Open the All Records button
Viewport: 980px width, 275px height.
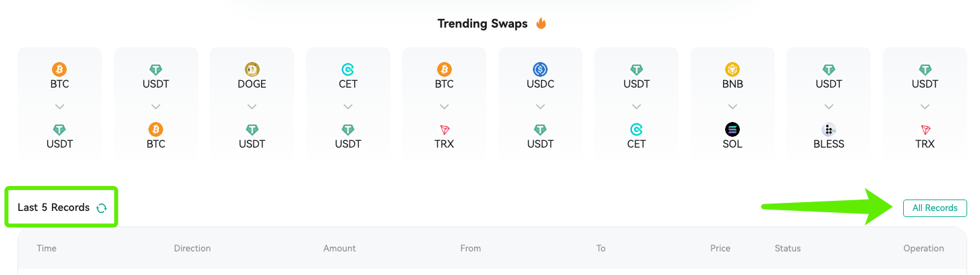tap(935, 208)
